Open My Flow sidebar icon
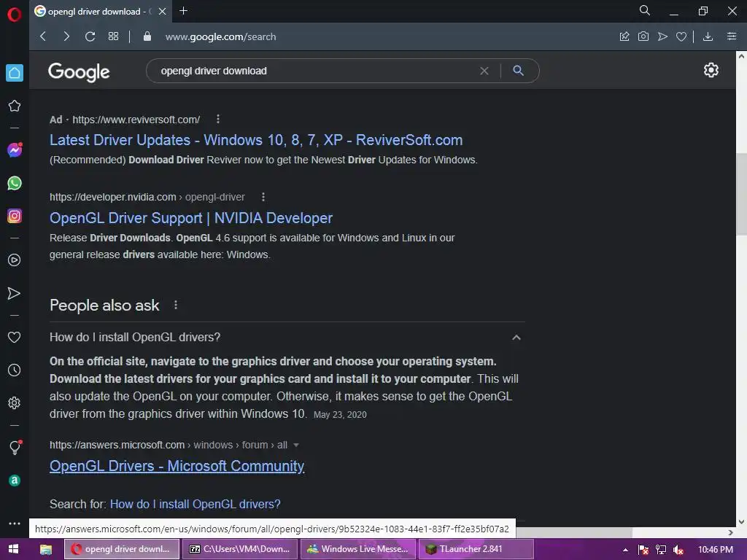The height and width of the screenshot is (560, 747). click(x=15, y=293)
